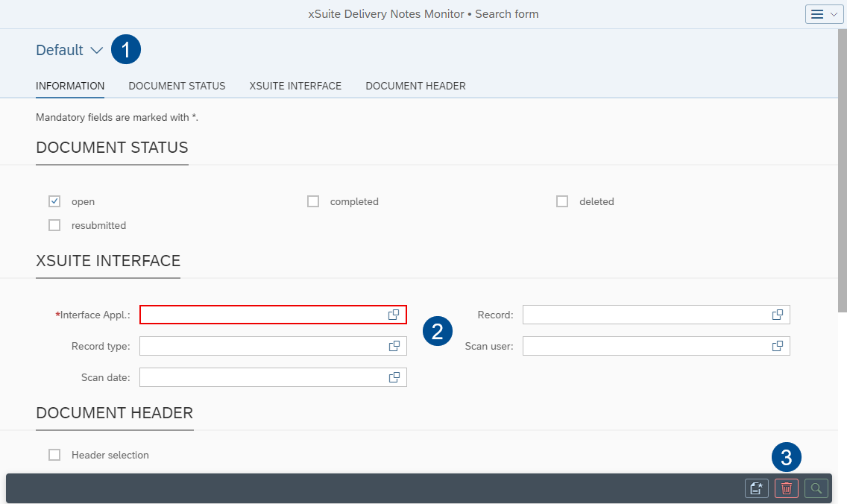Open the hamburger menu dropdown at top right
Screen dimensions: 847x504
tap(824, 14)
